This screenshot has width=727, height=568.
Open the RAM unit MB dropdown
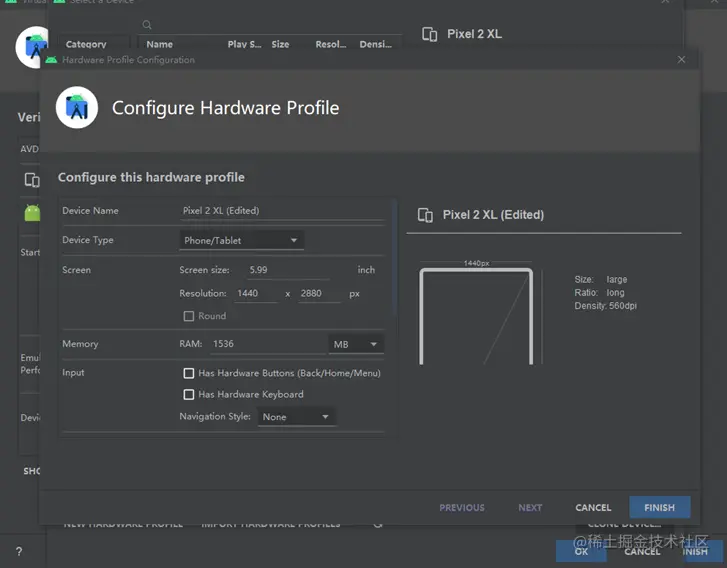coord(356,344)
